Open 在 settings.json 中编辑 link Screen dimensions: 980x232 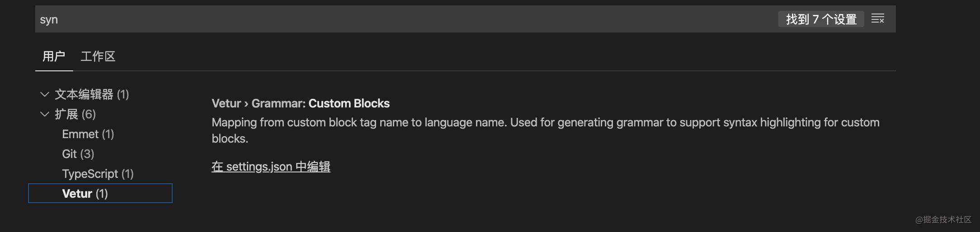pos(271,167)
